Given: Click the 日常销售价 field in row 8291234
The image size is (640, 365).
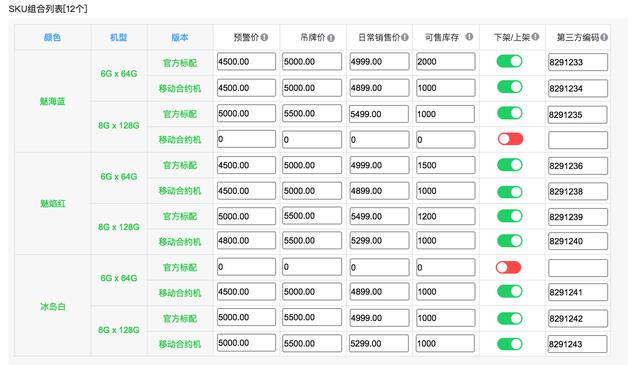Looking at the screenshot, I should 379,88.
